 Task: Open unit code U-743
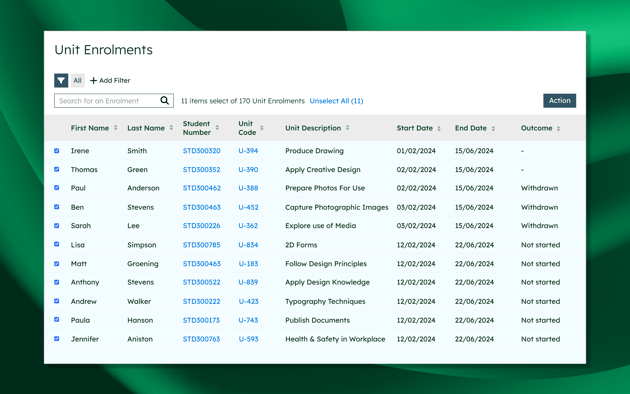(248, 320)
